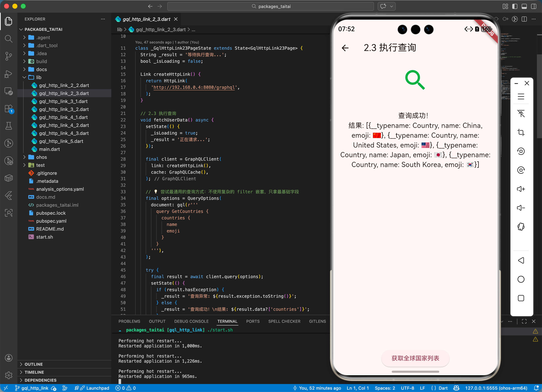Toggle the secondary side bar layout button

[x=533, y=7]
